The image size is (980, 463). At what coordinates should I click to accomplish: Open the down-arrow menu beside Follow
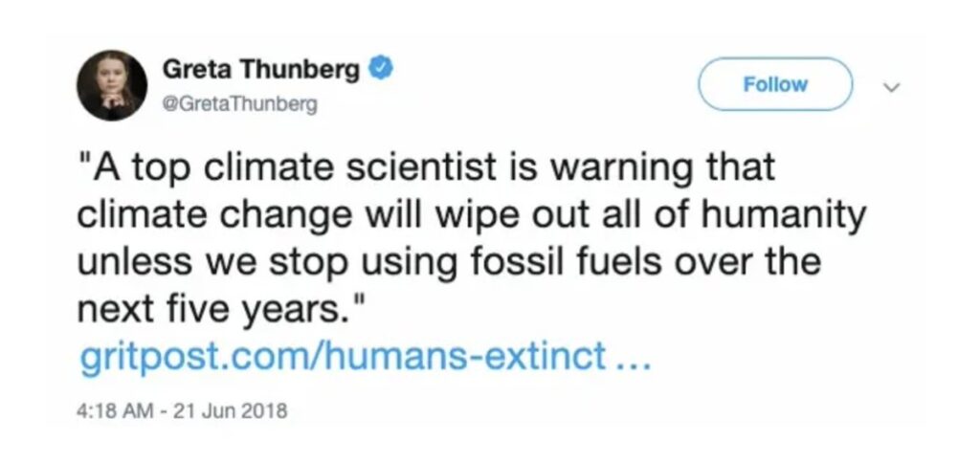(892, 85)
